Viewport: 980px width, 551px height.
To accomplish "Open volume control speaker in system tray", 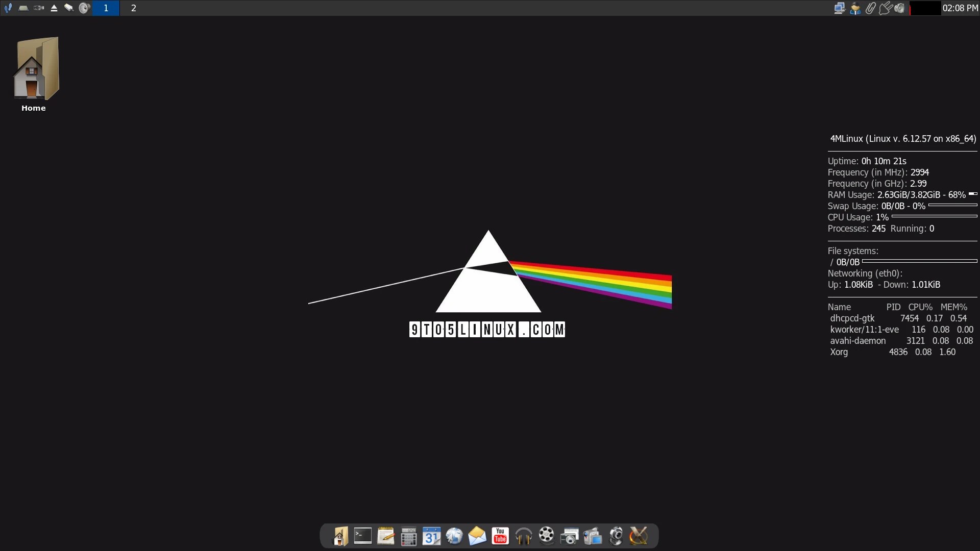I will click(900, 8).
